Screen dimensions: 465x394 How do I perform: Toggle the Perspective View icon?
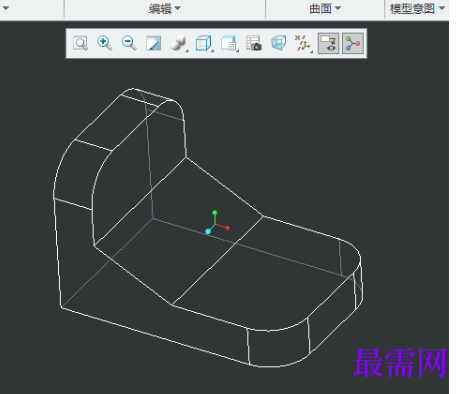(279, 43)
